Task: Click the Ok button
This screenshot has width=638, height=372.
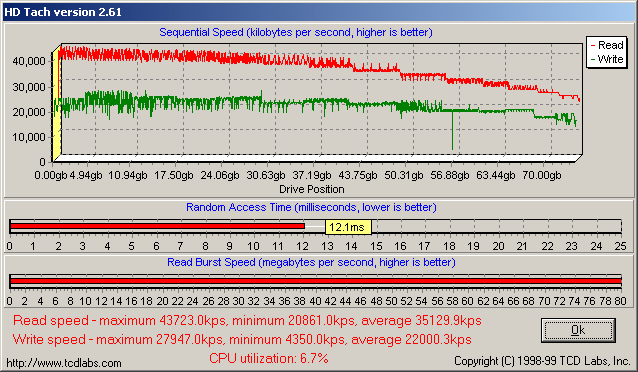Action: [578, 330]
